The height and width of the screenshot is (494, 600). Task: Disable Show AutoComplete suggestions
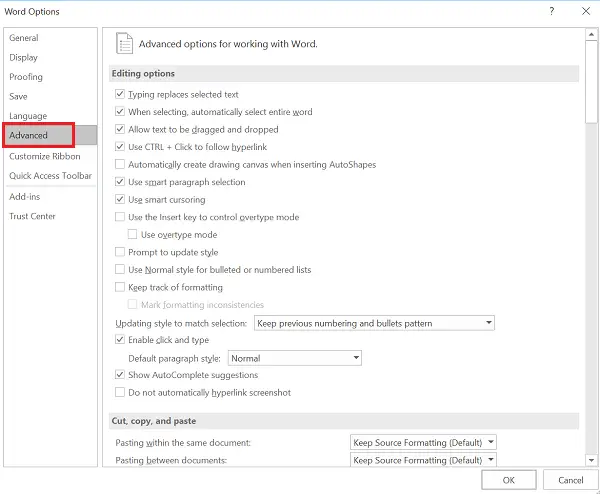(121, 375)
